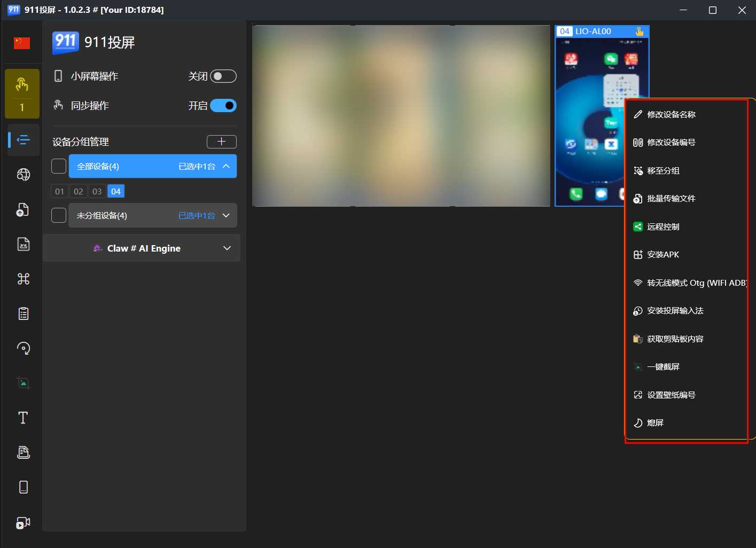The width and height of the screenshot is (756, 548).
Task: Choose 远程控制 from context menu
Action: (686, 226)
